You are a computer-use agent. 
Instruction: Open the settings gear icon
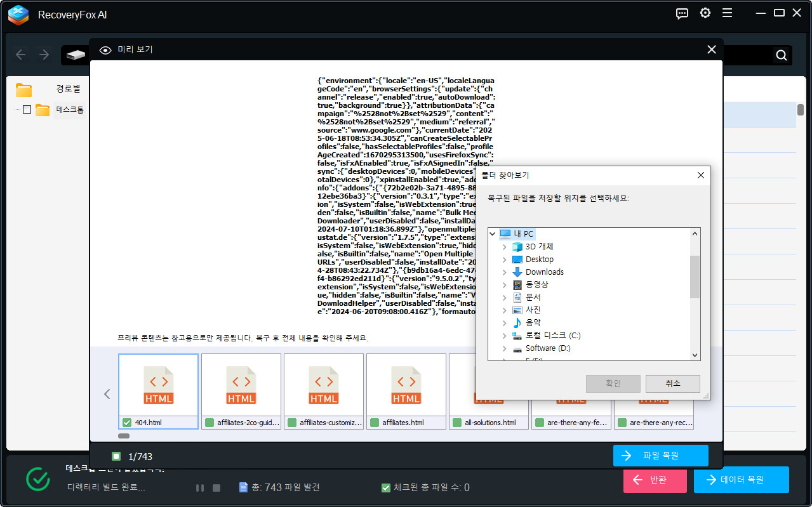(x=705, y=13)
